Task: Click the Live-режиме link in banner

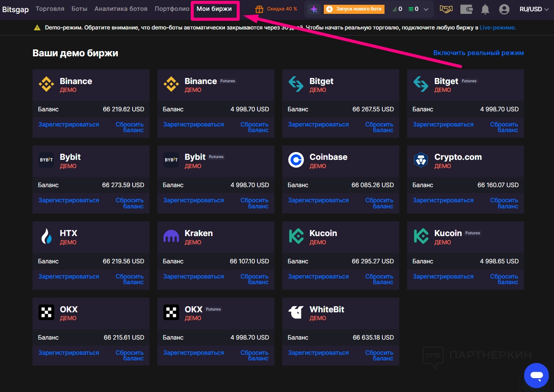Action: [498, 27]
